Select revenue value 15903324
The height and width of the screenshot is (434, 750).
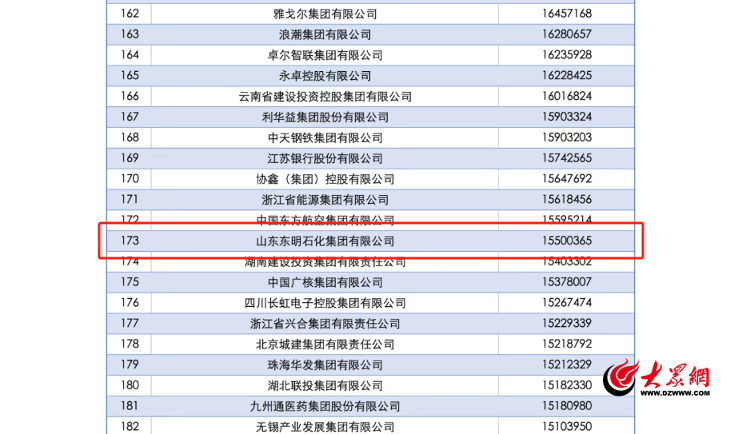pyautogui.click(x=567, y=117)
